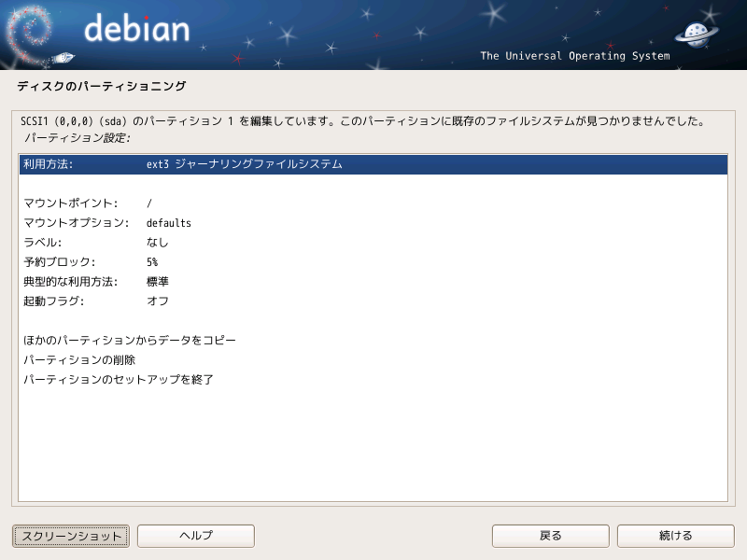
Task: Select the マウントポイント row
Action: (373, 203)
